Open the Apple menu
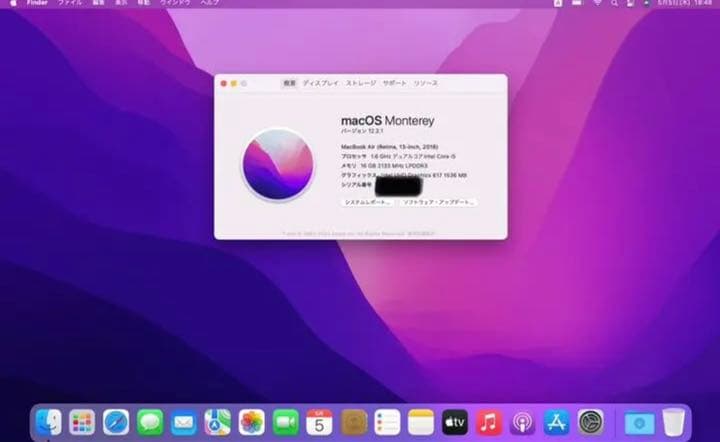 point(13,3)
